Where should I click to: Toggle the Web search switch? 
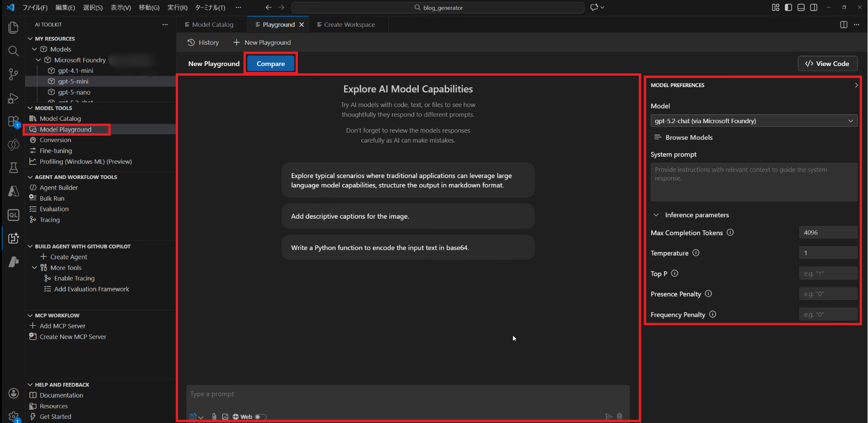(261, 417)
